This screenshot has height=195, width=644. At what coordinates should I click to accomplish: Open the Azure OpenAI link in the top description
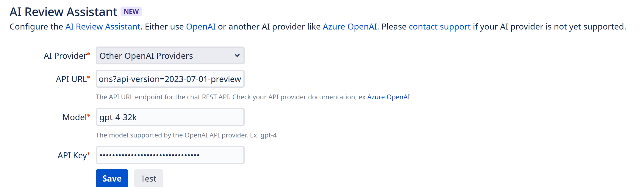click(x=350, y=27)
